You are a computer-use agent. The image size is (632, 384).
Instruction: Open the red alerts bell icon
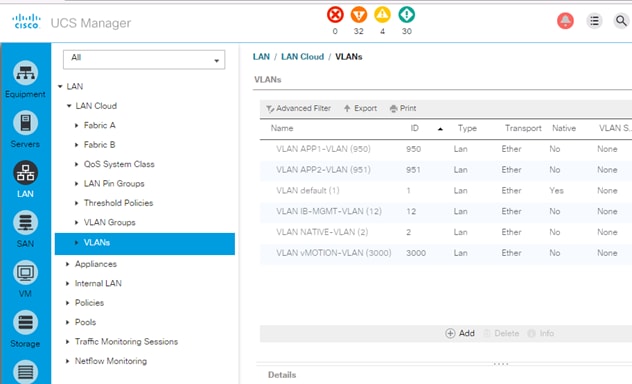click(x=565, y=21)
